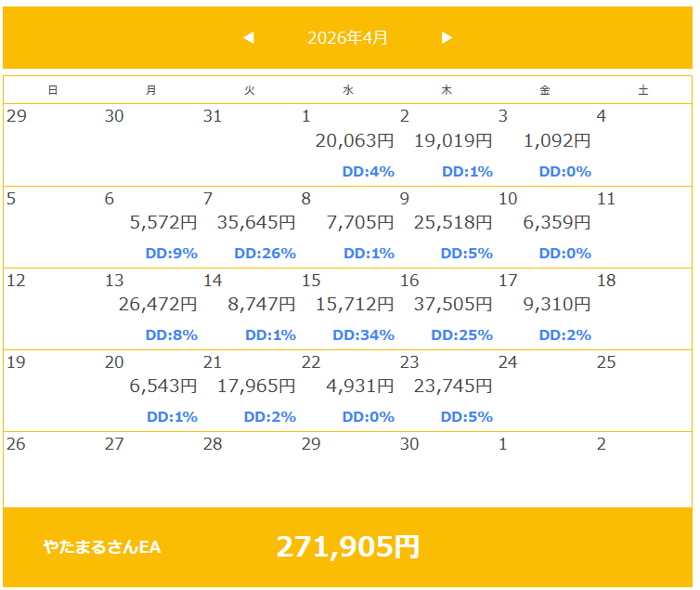Select the 26,472円 entry on April 13
The image size is (700, 590).
point(158,305)
